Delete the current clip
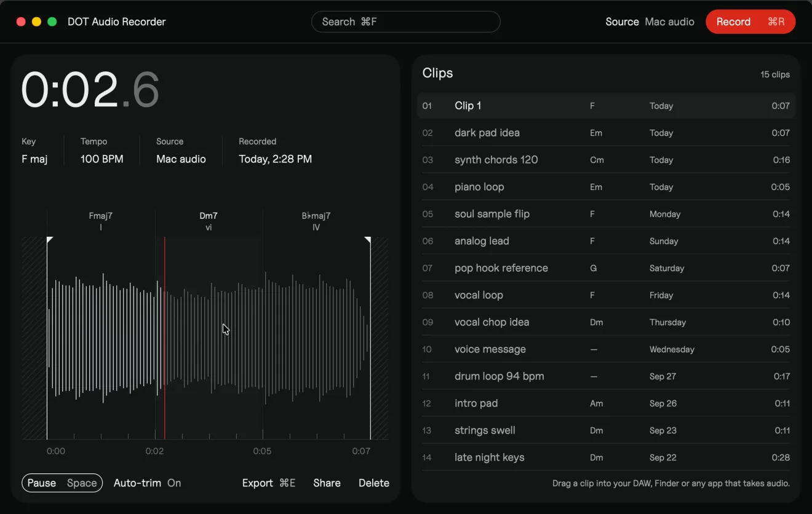Image resolution: width=812 pixels, height=514 pixels. tap(374, 483)
